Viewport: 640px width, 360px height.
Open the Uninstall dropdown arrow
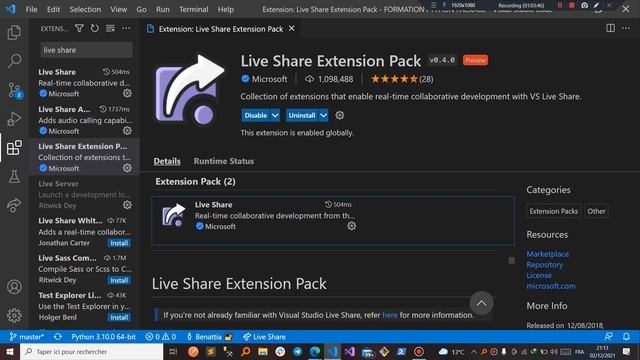(x=323, y=116)
